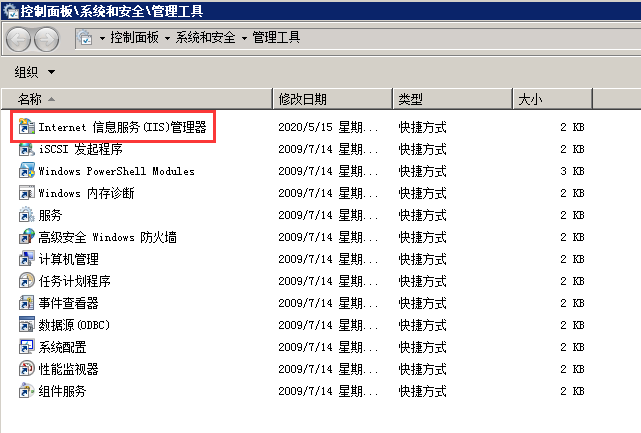Select the 高级安全 Windows 防火墙 name
This screenshot has height=433, width=641.
coord(108,238)
